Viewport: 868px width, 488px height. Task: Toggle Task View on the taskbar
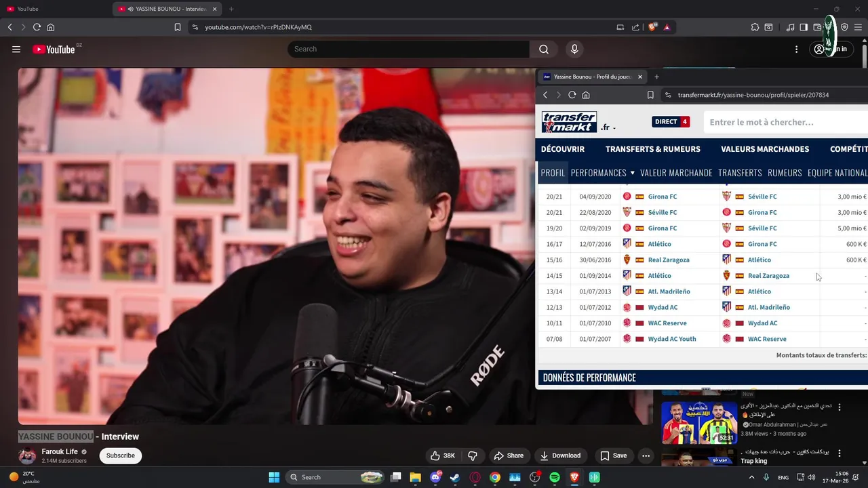point(396,477)
